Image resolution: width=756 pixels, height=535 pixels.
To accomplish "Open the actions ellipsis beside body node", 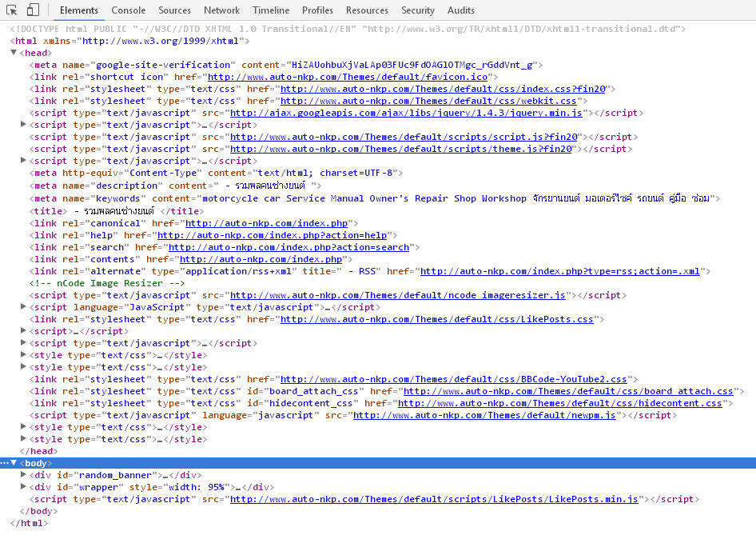I will [x=4, y=463].
